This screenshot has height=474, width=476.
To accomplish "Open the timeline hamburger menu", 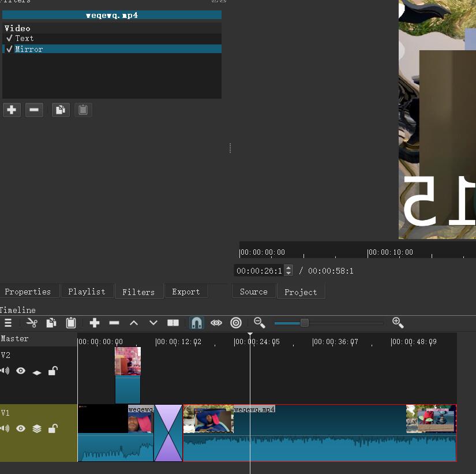I will tap(8, 323).
